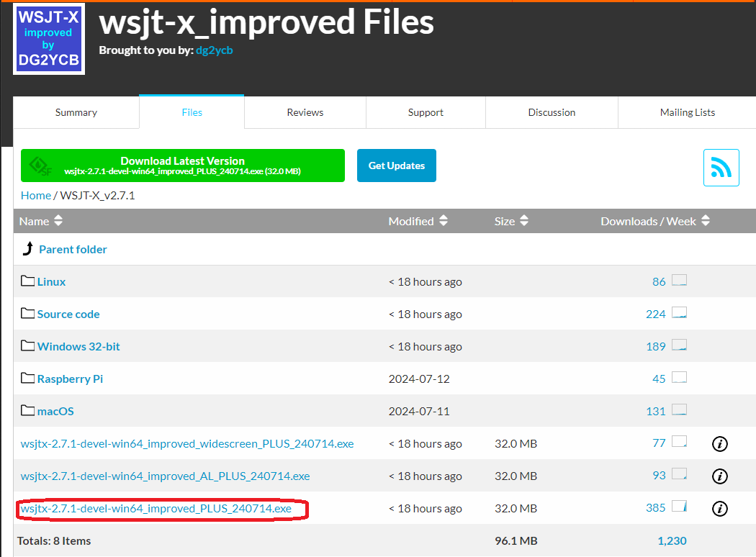The width and height of the screenshot is (756, 557).
Task: Download wsjtx improved_widescreen_PLUS_240714.exe
Action: [187, 443]
